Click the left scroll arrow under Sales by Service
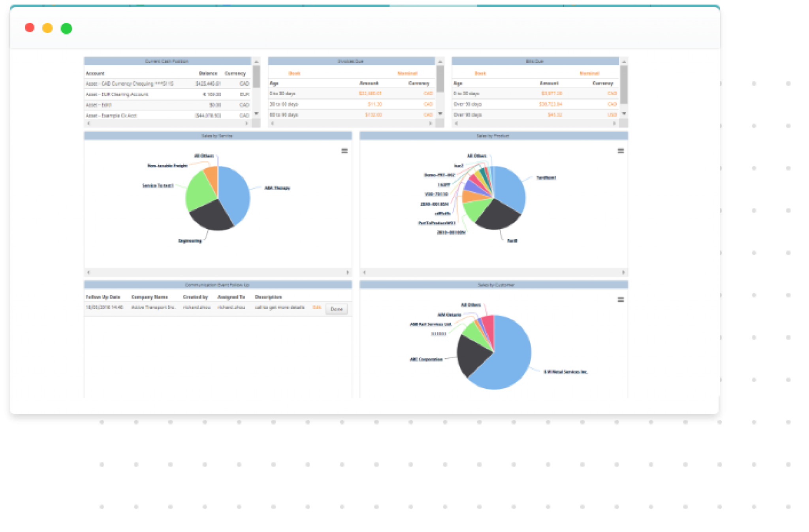 (x=89, y=272)
